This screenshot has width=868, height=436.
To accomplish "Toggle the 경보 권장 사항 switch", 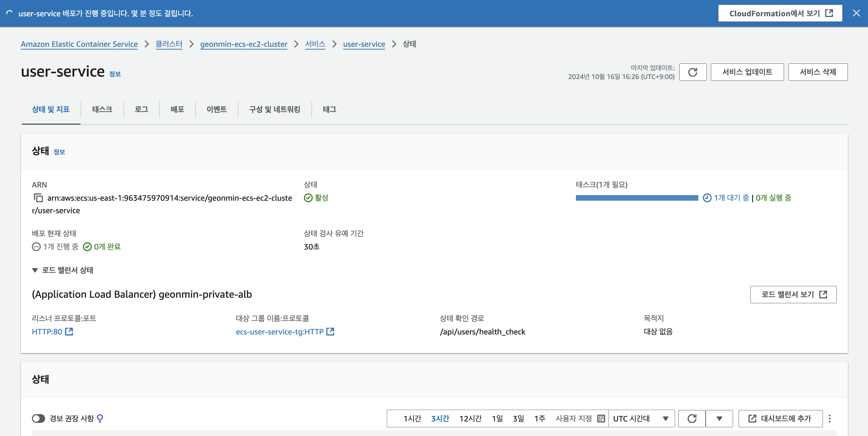I will (x=39, y=419).
